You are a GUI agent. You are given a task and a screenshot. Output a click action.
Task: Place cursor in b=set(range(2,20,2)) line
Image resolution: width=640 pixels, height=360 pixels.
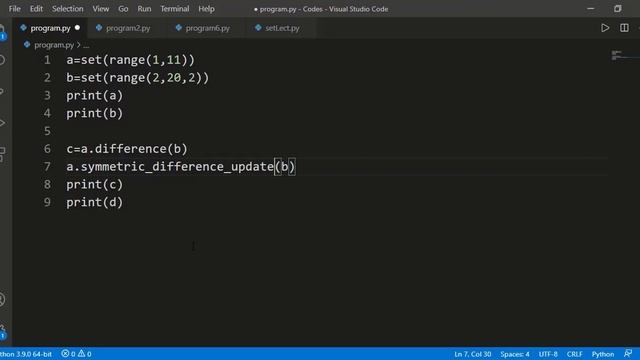click(x=138, y=78)
